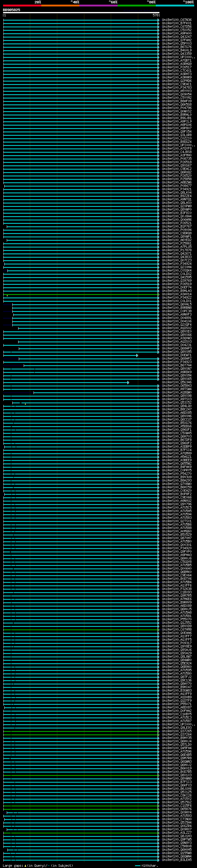Screen dimensions: 197x868
Task: Click the query end position 578
Action: [155, 15]
